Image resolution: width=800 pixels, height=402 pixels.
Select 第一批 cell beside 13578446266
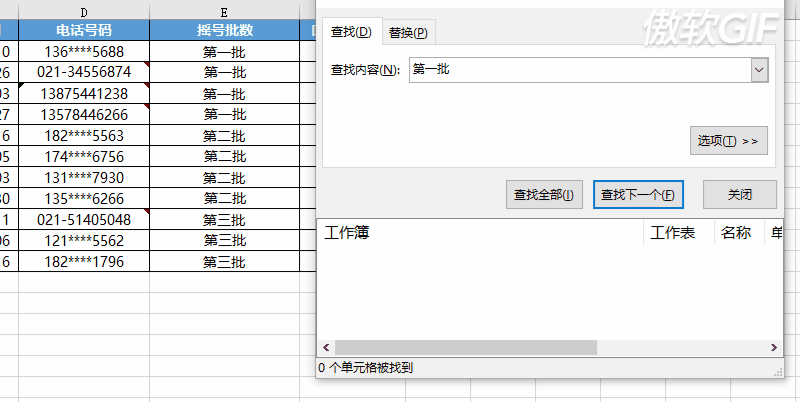tap(224, 114)
